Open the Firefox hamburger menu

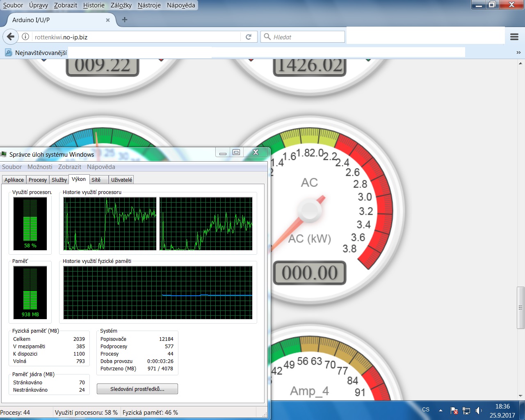tap(514, 37)
